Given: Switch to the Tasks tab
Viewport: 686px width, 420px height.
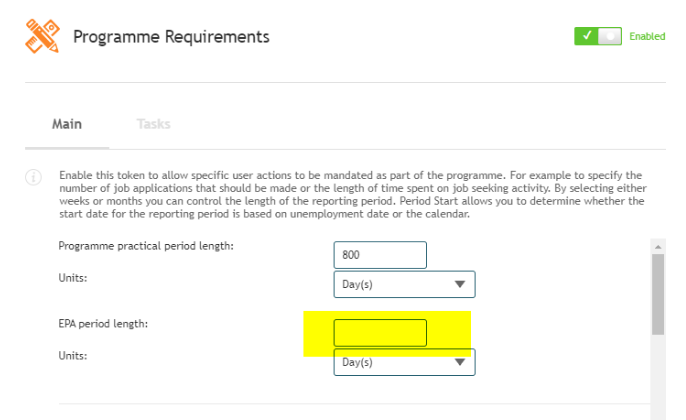Looking at the screenshot, I should [154, 124].
